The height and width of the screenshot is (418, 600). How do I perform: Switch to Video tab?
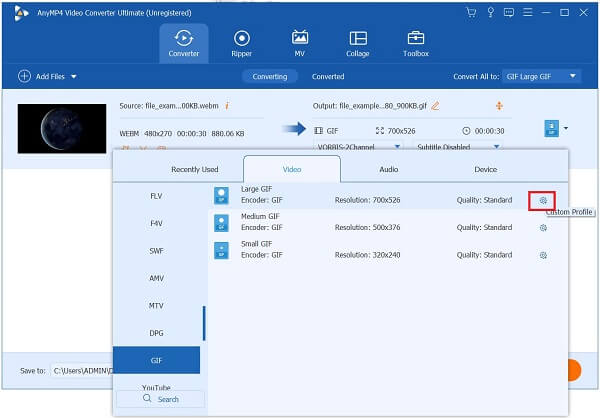point(292,169)
